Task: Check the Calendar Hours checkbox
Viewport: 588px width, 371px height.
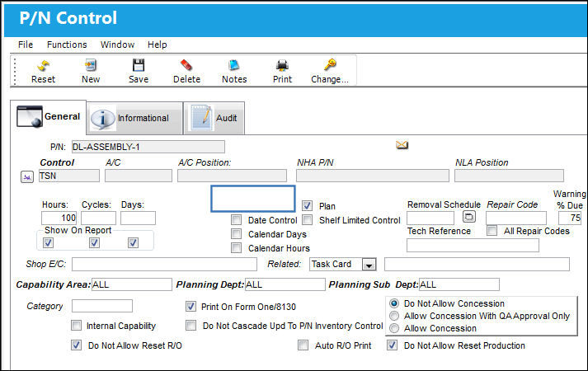Action: tap(236, 247)
